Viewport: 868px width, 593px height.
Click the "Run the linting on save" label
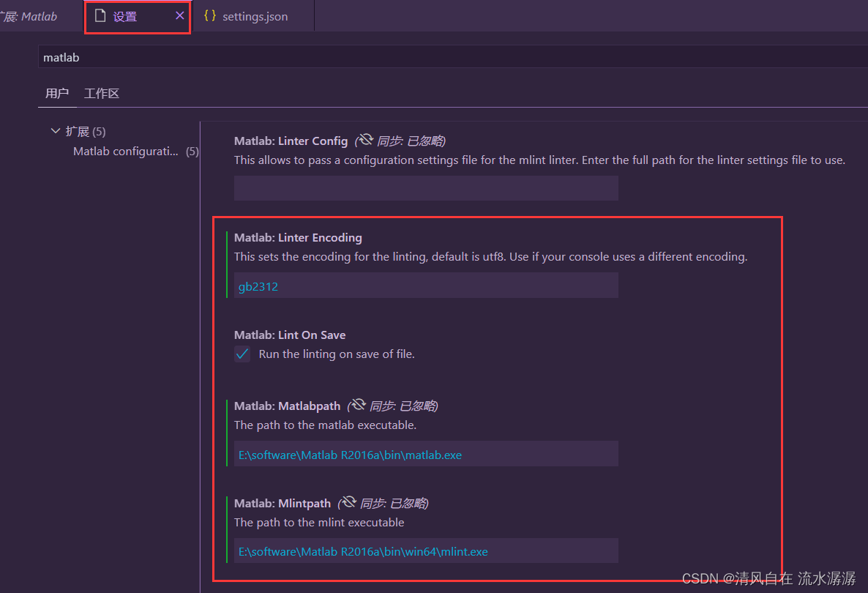pyautogui.click(x=337, y=354)
